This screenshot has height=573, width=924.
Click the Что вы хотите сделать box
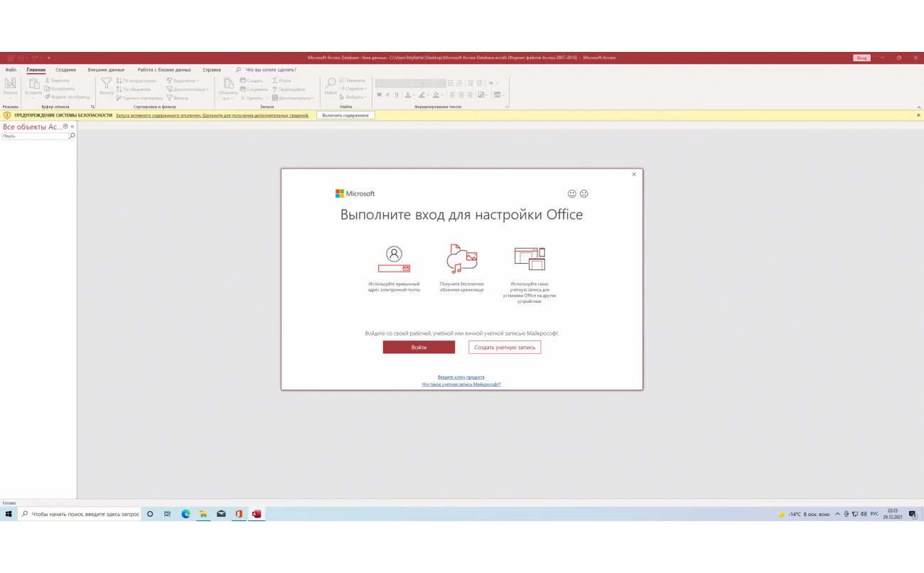click(271, 70)
